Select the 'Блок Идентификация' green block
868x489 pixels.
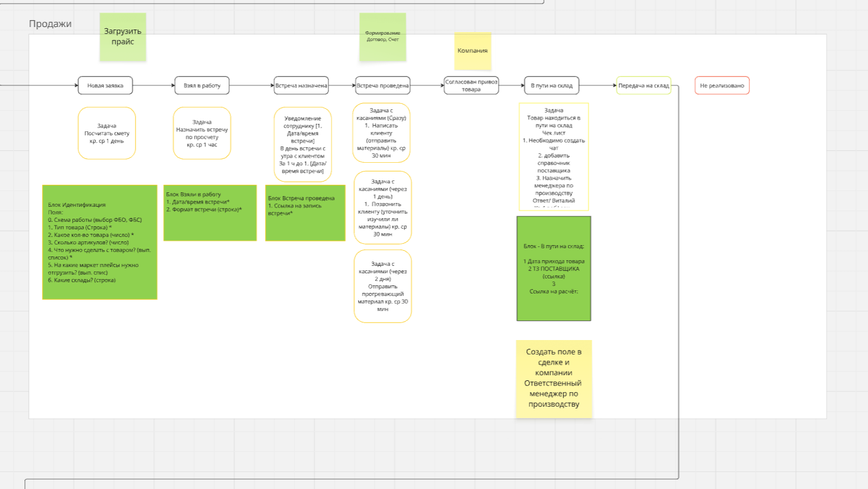pos(100,242)
